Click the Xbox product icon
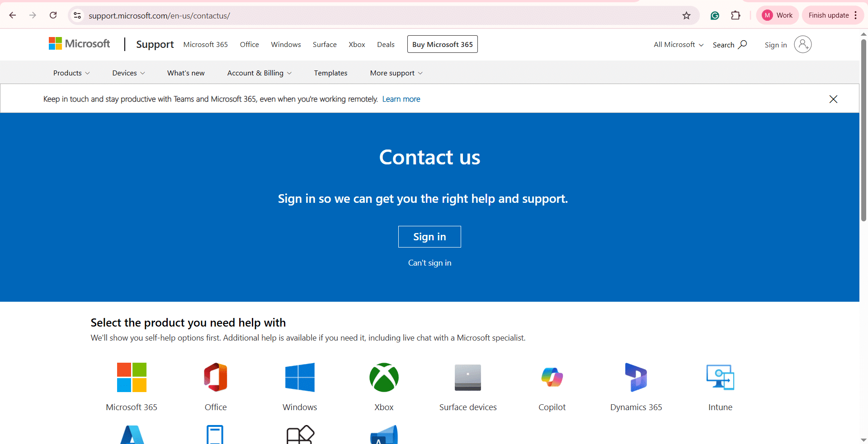This screenshot has height=444, width=868. pyautogui.click(x=384, y=378)
